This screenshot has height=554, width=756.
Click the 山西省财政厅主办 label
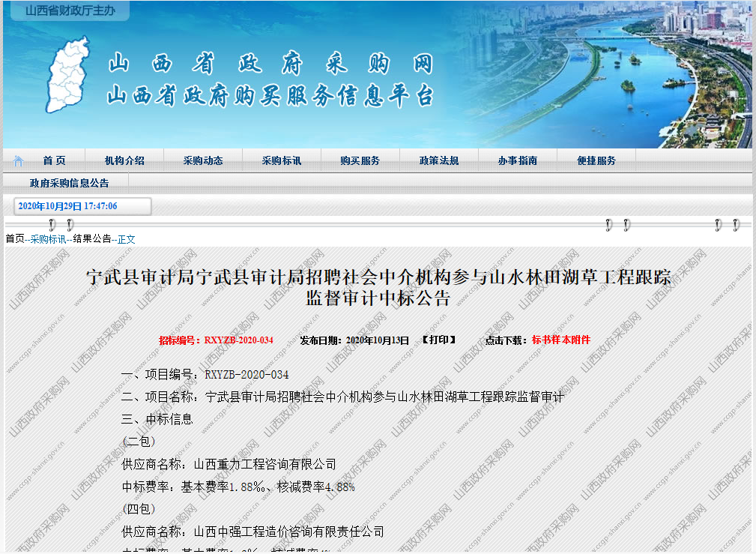click(70, 10)
